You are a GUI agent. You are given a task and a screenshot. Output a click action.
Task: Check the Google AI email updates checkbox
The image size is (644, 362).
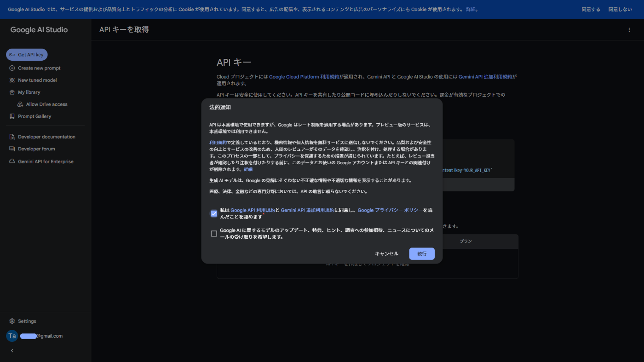(x=214, y=234)
